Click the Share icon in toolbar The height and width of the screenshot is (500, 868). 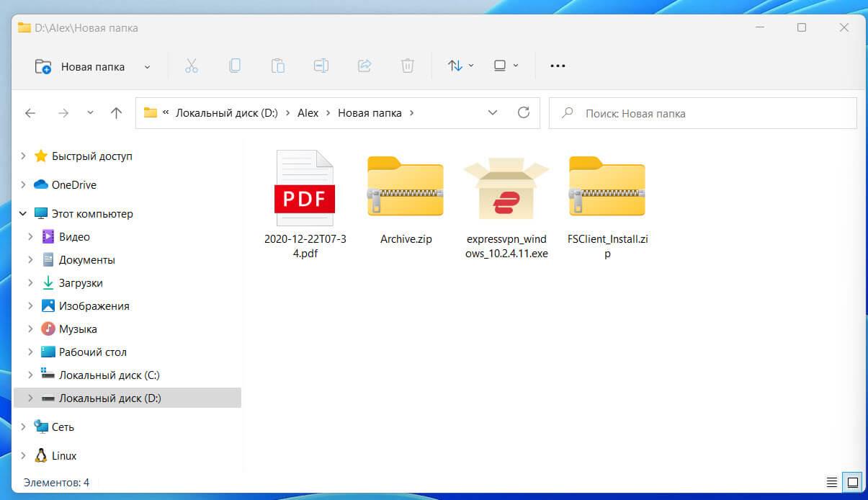(x=364, y=66)
